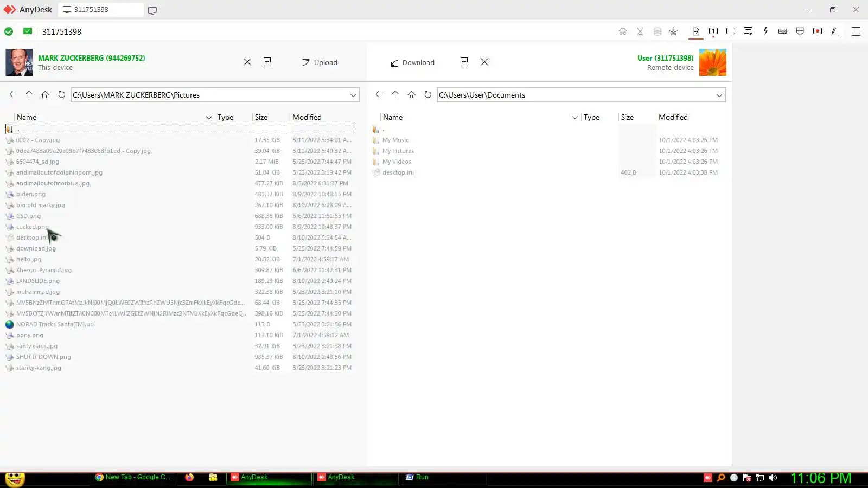Go up one folder in the remote panel
This screenshot has height=488, width=868.
[x=395, y=94]
